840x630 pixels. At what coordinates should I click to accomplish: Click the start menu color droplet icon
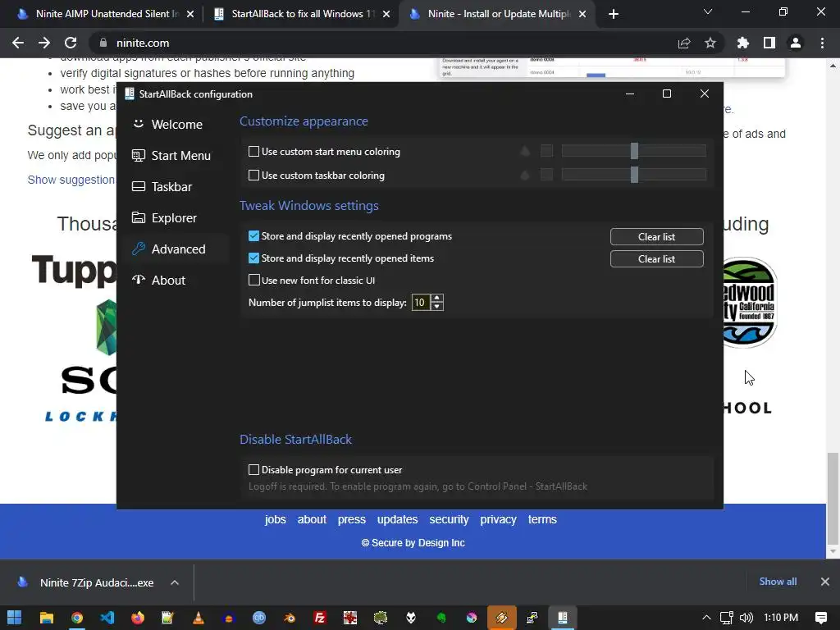point(525,151)
